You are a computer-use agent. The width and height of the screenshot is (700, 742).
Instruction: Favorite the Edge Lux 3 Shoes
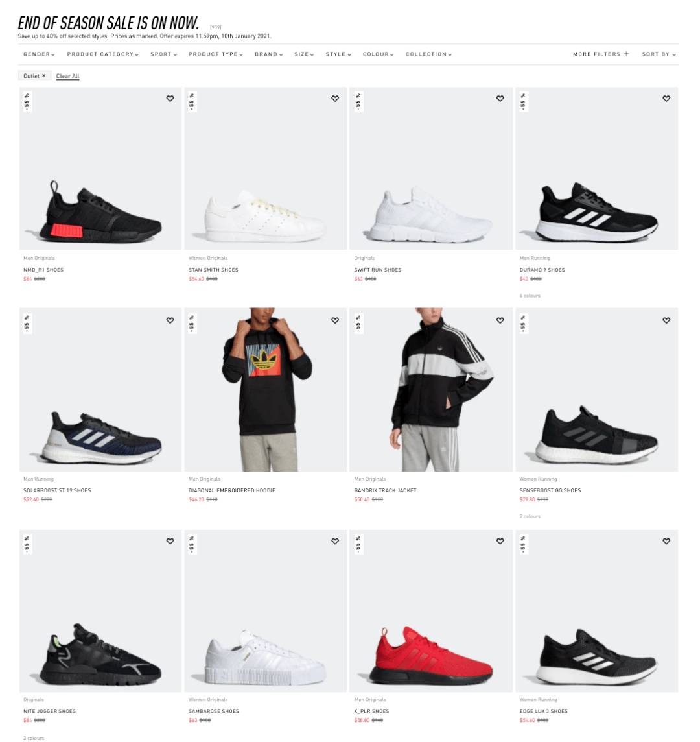[x=666, y=541]
